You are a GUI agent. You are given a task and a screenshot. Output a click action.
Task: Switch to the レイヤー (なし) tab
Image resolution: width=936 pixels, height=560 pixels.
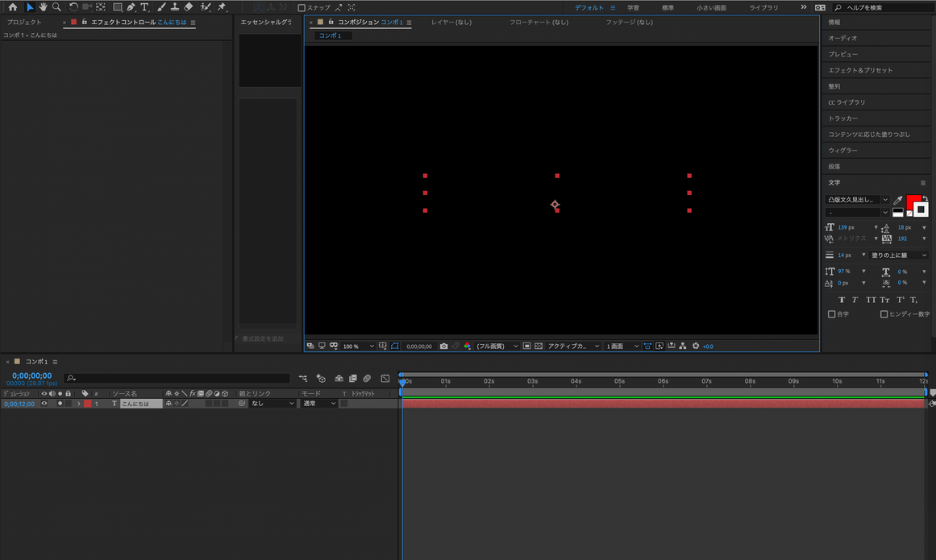451,22
